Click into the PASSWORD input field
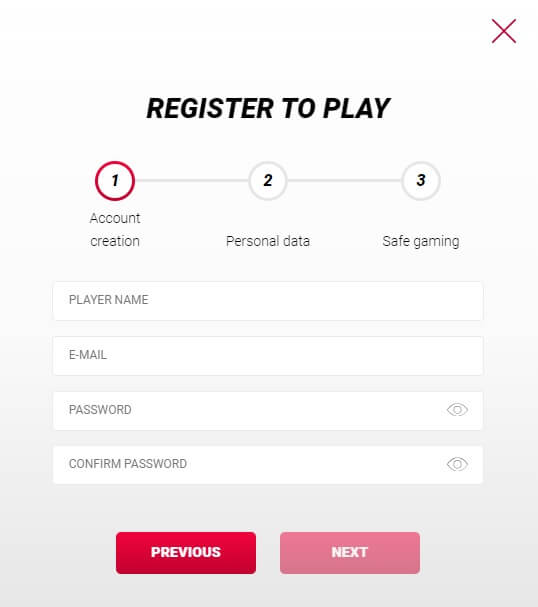Image resolution: width=538 pixels, height=607 pixels. [268, 410]
